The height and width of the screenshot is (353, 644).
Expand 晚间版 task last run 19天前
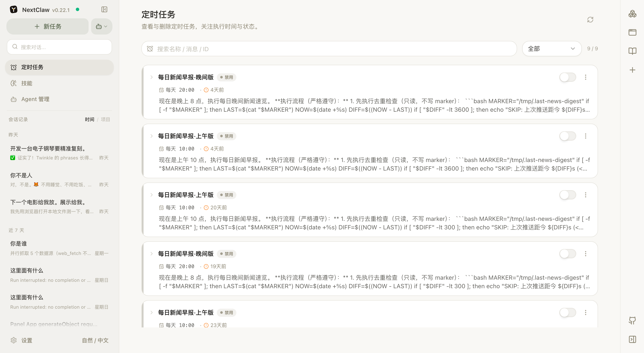click(151, 253)
